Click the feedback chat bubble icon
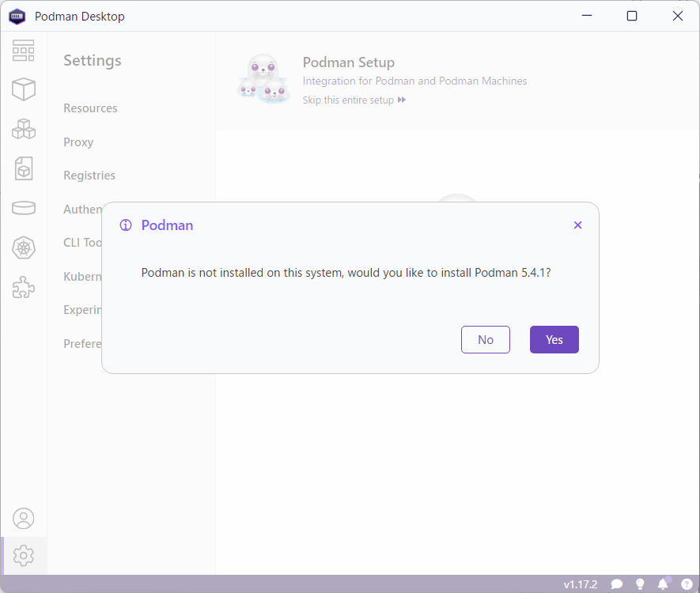Screen dimensions: 700x593 (617, 584)
